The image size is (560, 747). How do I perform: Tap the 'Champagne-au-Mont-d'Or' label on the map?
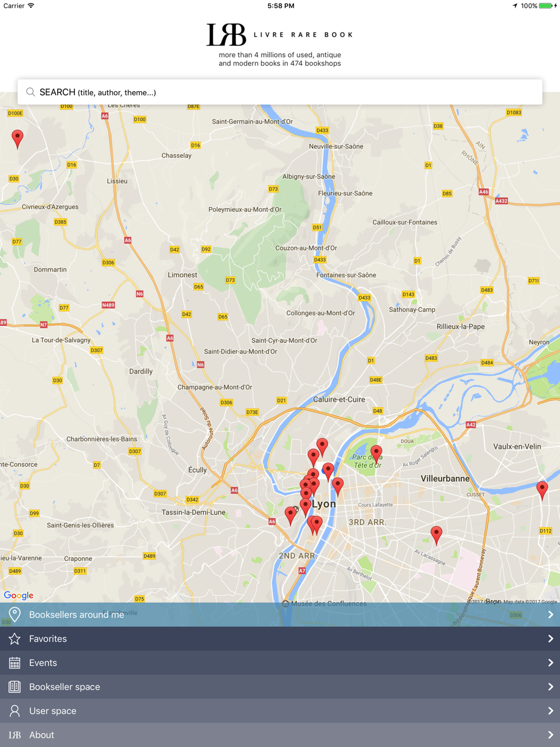click(x=214, y=387)
